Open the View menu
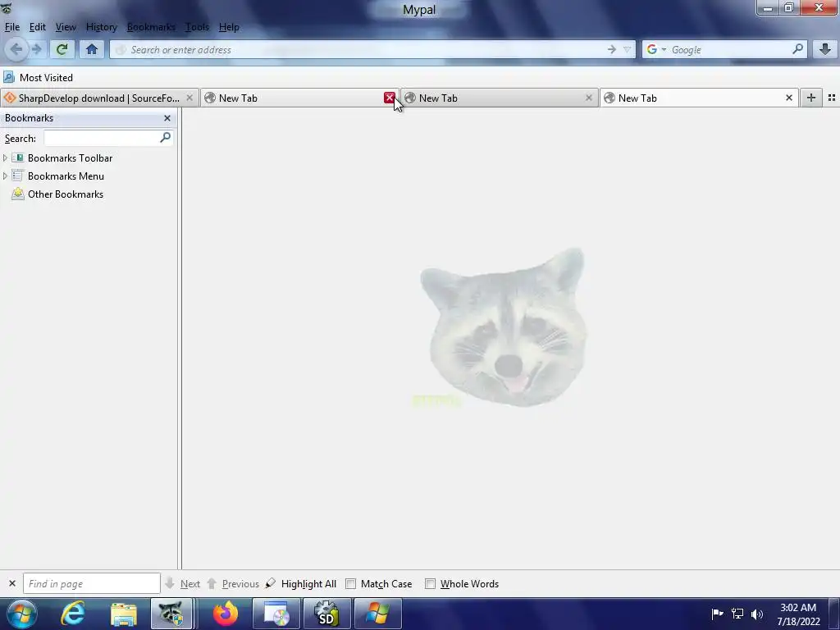This screenshot has height=630, width=840. (66, 27)
